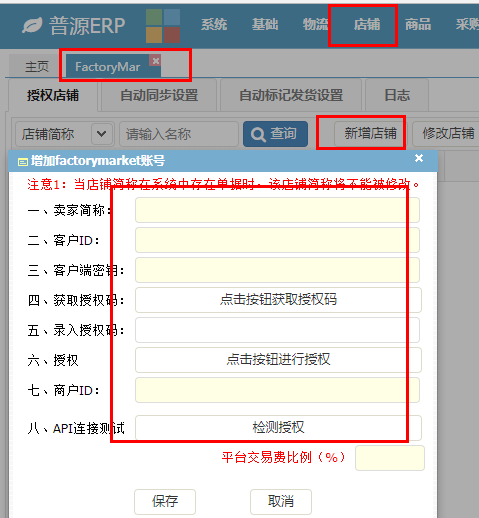Click the 检测授权 button
Image resolution: width=479 pixels, height=518 pixels.
click(278, 428)
